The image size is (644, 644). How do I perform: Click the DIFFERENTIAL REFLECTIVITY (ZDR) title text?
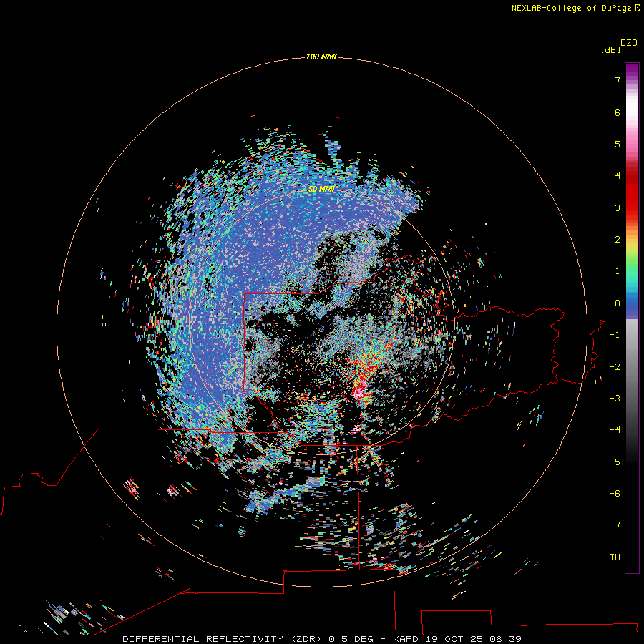223,639
